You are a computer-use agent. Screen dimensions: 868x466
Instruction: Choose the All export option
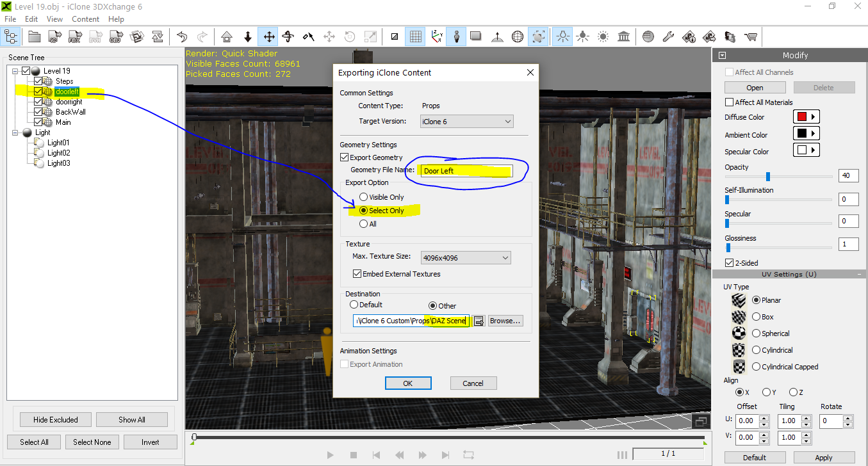(363, 224)
